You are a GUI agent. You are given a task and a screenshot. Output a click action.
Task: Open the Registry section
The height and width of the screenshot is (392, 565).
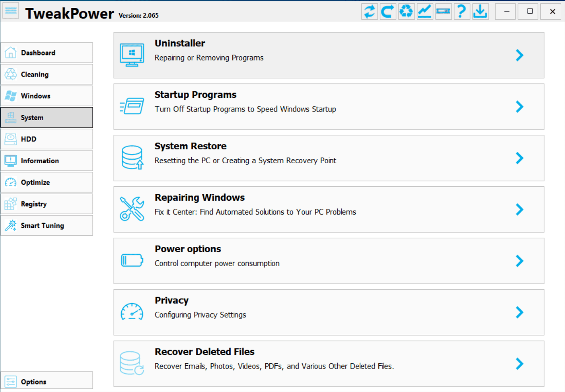pos(47,204)
